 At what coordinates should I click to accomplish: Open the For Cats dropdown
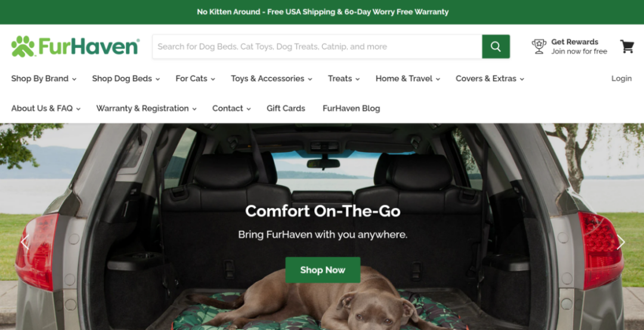click(x=195, y=79)
